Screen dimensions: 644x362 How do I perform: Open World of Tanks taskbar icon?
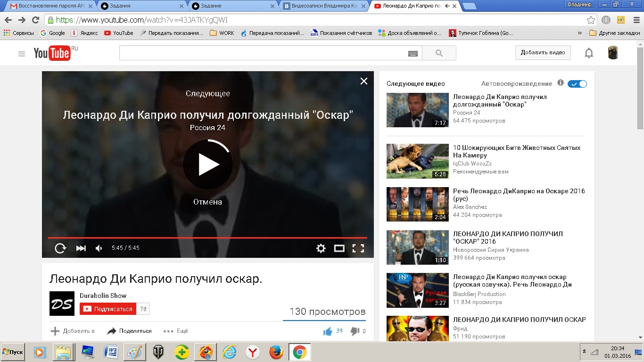point(159,352)
